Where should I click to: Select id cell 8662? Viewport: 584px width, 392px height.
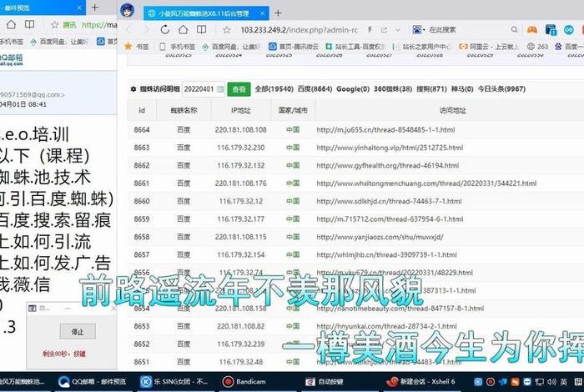[x=142, y=166]
